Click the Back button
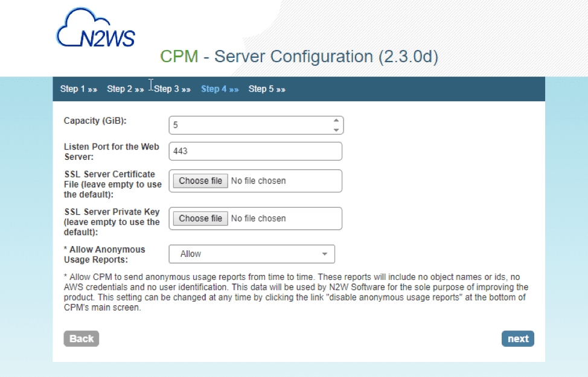Screen dimensions: 588x377 [81, 339]
